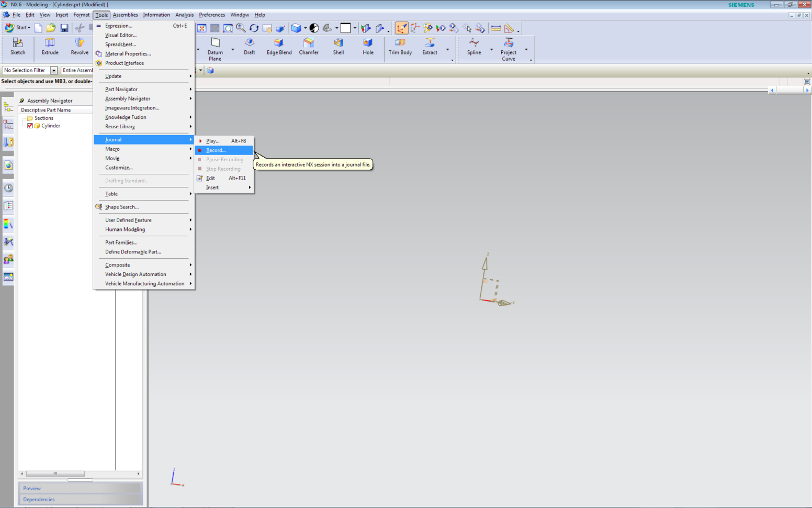Select the Hole tool

368,46
